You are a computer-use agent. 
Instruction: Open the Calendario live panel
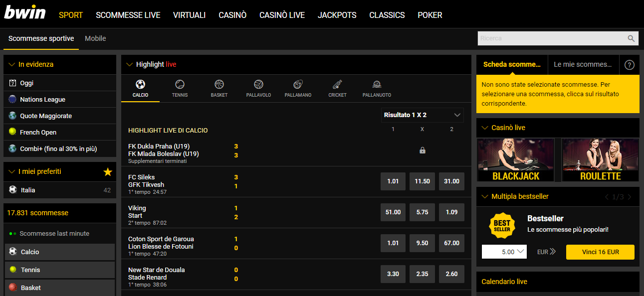[558, 282]
